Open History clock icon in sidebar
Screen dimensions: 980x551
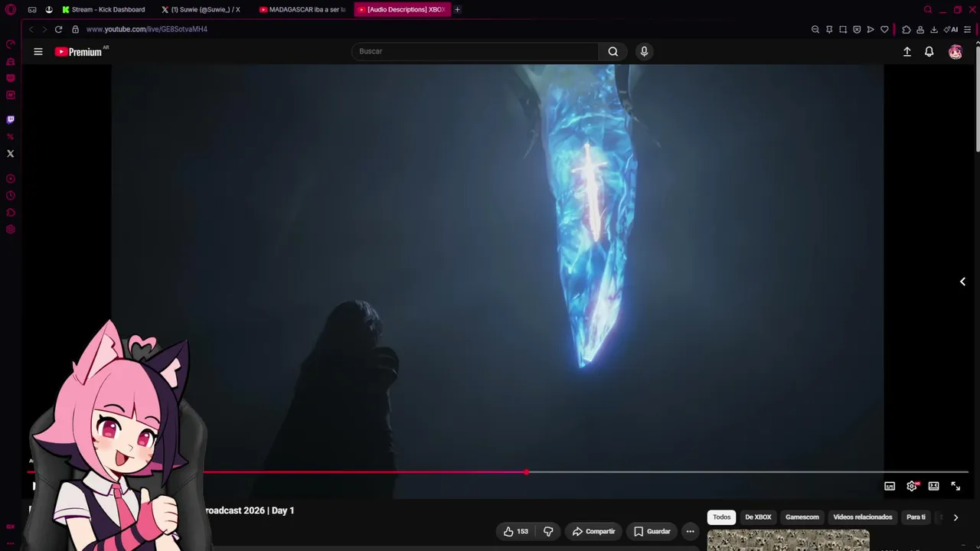click(11, 195)
